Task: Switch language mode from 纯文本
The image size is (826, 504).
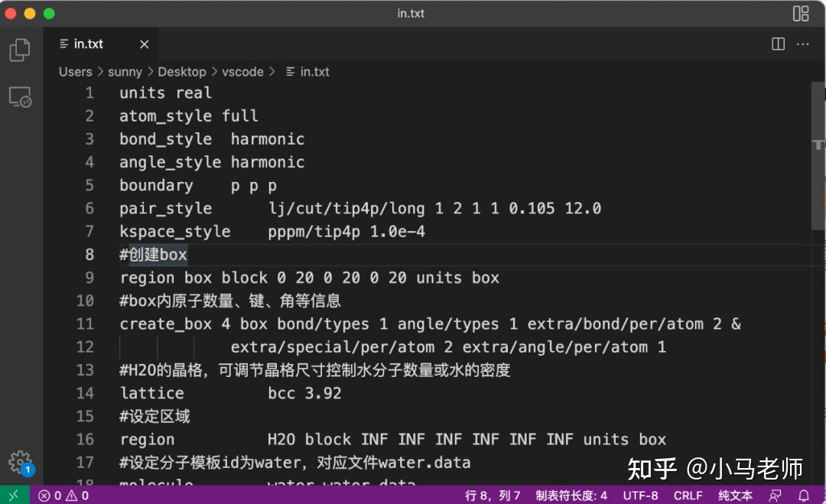Action: 735,495
